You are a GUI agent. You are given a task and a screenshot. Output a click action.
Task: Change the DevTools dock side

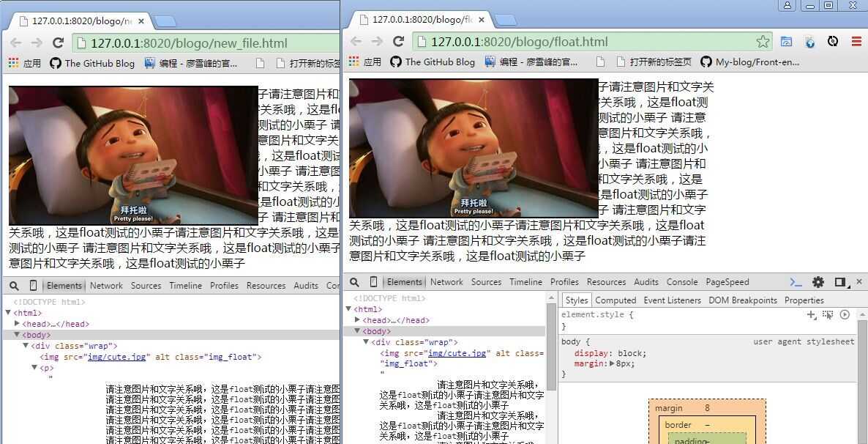click(x=840, y=282)
